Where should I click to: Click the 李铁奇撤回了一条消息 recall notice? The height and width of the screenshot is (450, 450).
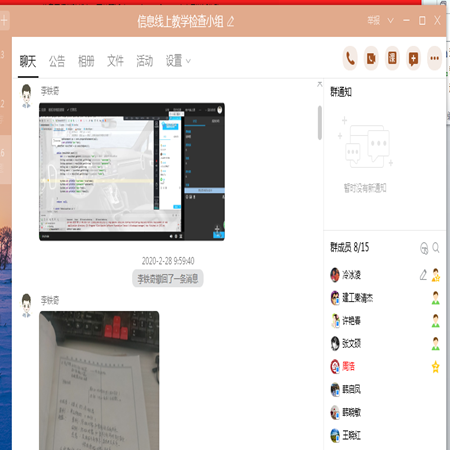point(168,279)
